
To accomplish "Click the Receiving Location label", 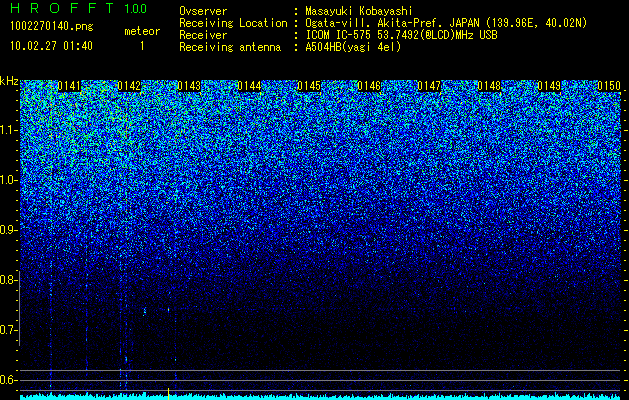I will [x=233, y=23].
